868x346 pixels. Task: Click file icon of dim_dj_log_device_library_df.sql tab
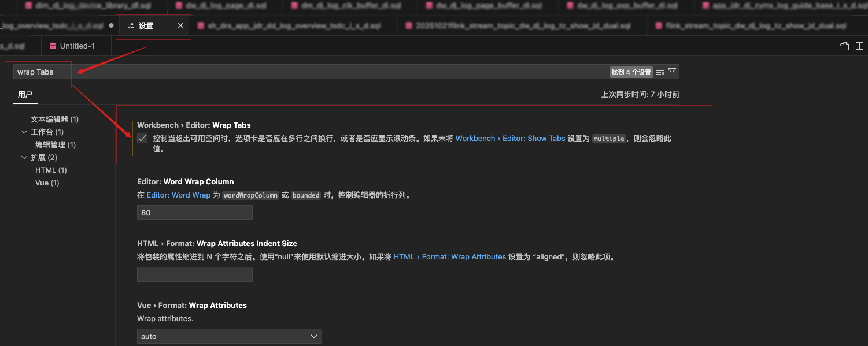28,6
